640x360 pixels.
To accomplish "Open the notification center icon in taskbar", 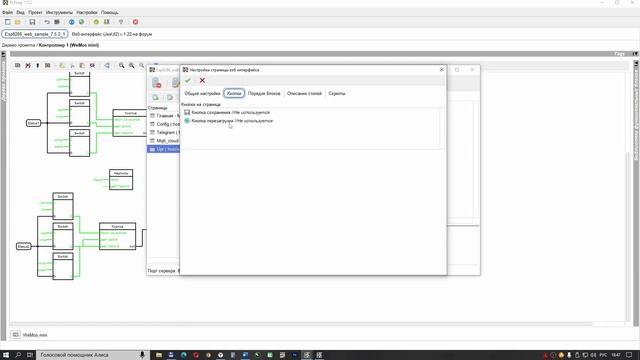I will pyautogui.click(x=629, y=355).
